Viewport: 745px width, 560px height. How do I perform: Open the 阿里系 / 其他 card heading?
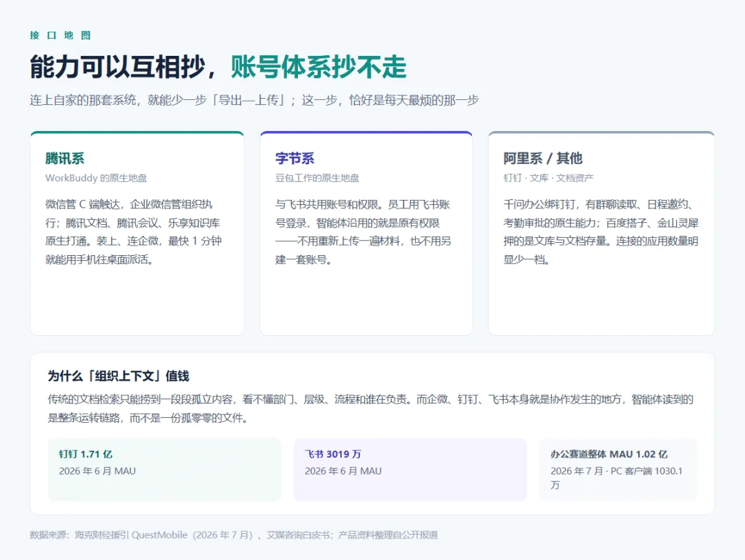pyautogui.click(x=543, y=158)
